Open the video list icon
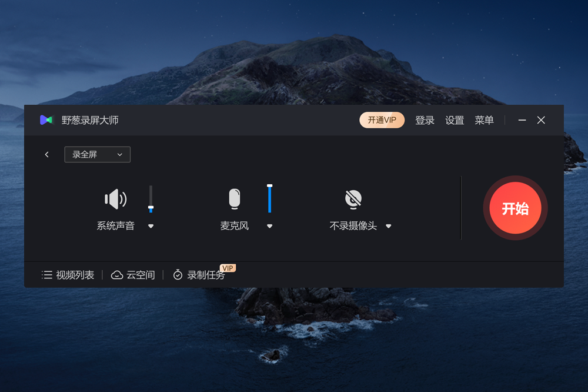This screenshot has height=392, width=588. tap(47, 275)
